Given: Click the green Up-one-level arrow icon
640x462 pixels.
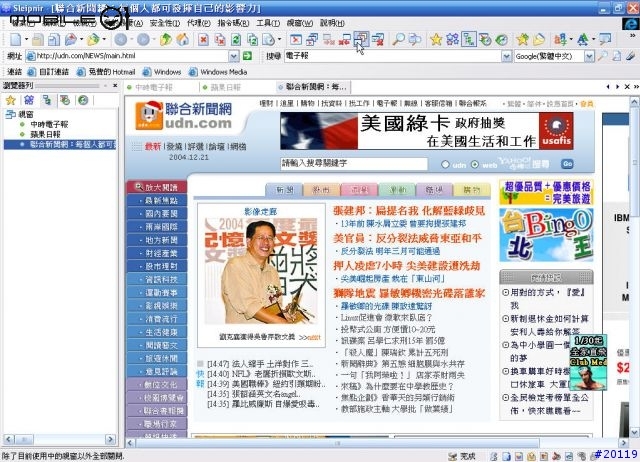Looking at the screenshot, I should coord(166,40).
